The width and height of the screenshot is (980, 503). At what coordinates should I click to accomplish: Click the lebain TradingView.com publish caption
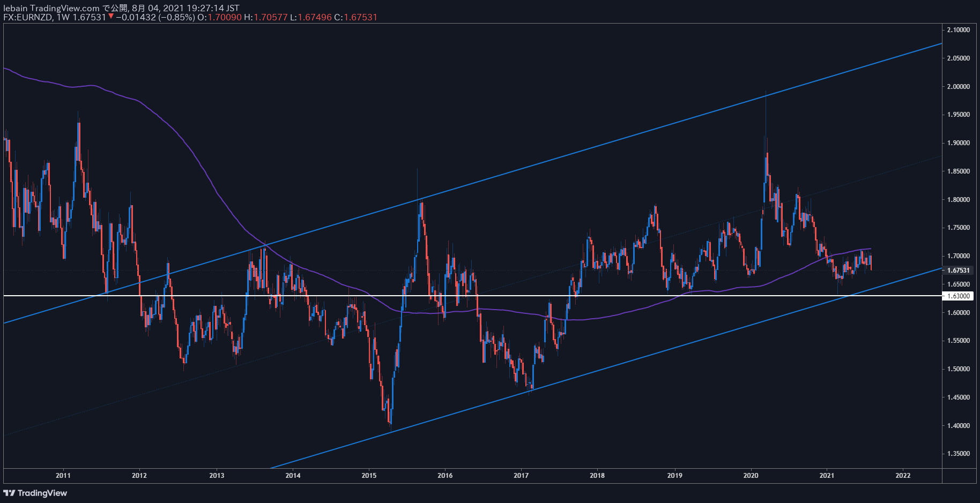121,8
